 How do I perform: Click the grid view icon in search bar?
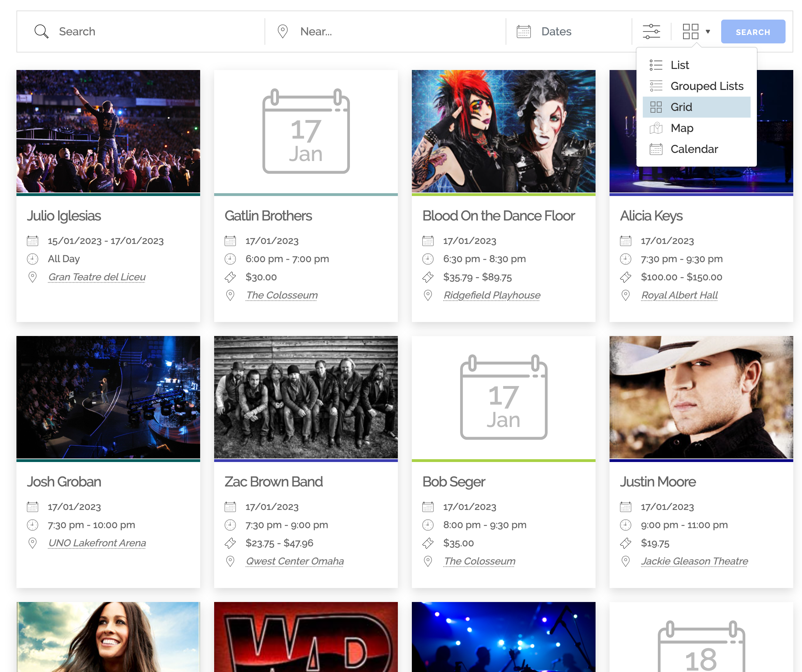pos(690,31)
